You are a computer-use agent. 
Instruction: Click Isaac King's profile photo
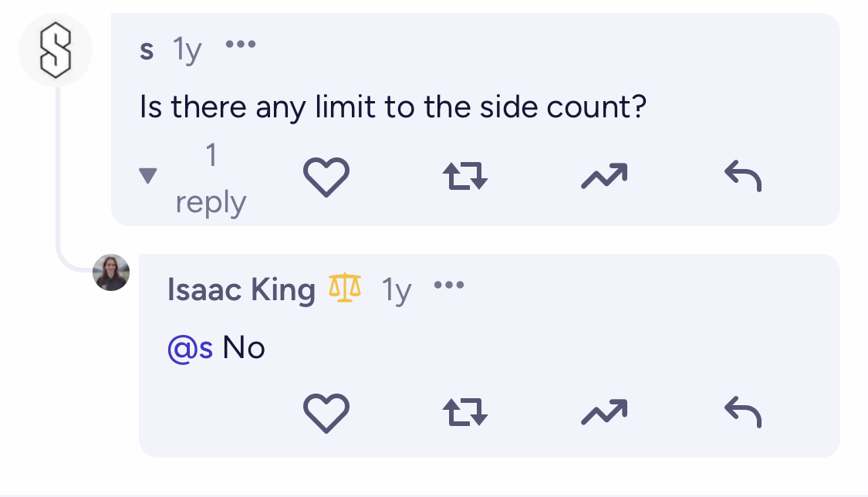click(111, 272)
